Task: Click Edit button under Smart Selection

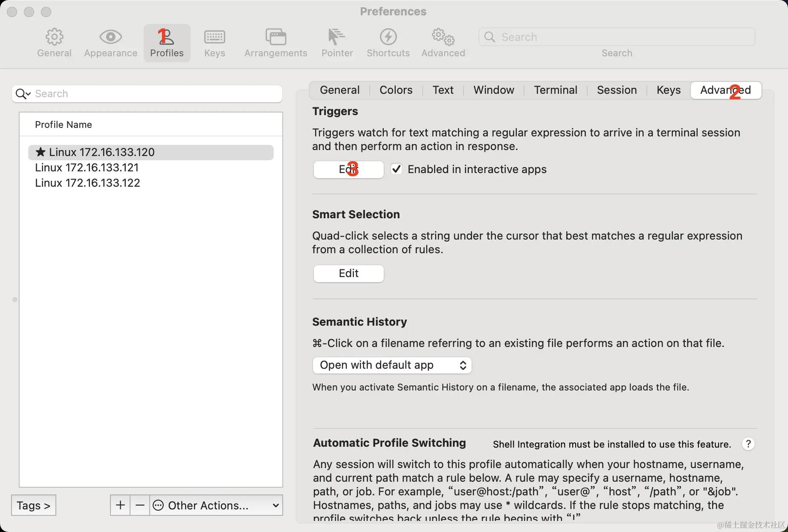Action: pyautogui.click(x=348, y=273)
